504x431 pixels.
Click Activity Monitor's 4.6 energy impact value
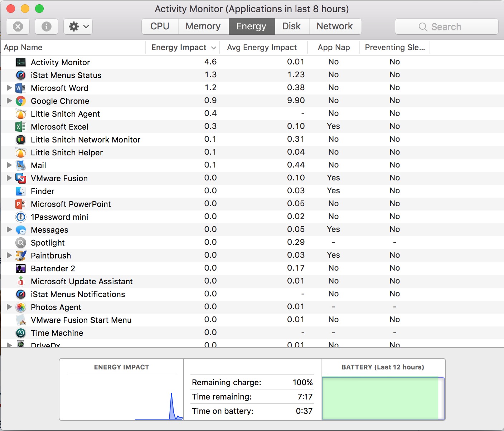[x=210, y=62]
